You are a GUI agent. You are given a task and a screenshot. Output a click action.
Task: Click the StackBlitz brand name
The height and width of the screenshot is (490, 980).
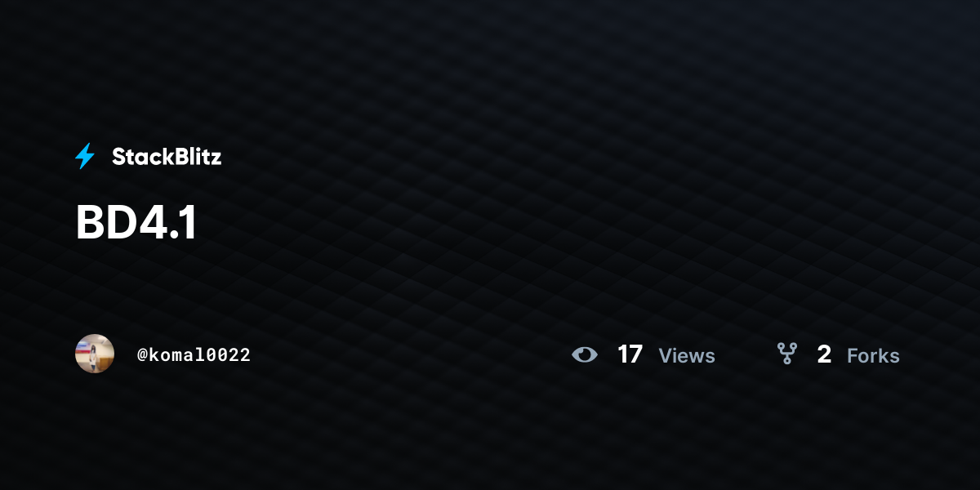pos(167,157)
